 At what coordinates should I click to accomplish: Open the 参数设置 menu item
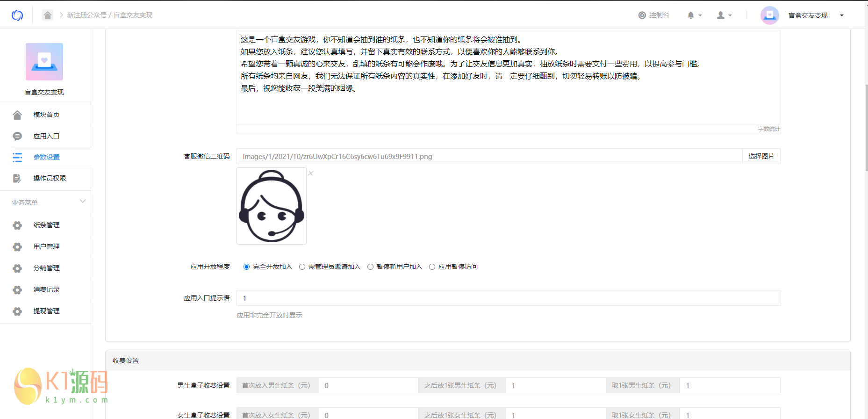(45, 158)
